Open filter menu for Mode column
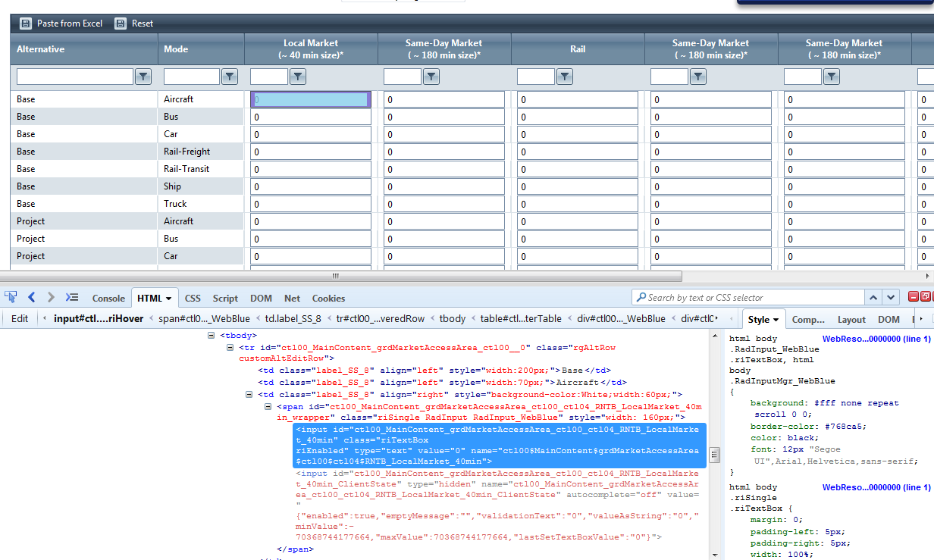The width and height of the screenshot is (934, 560). point(230,77)
